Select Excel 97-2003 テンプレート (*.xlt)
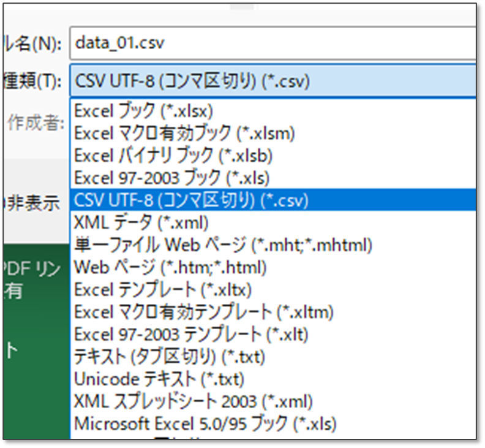Screen dimensions: 485x448 (x=191, y=334)
